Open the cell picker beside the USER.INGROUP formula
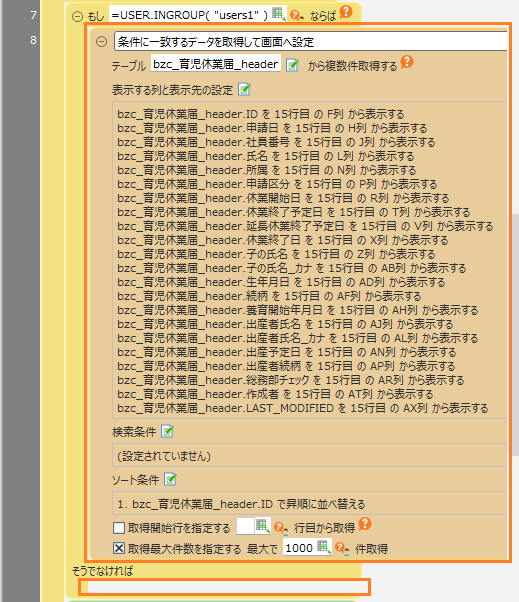The image size is (519, 602). [x=279, y=14]
